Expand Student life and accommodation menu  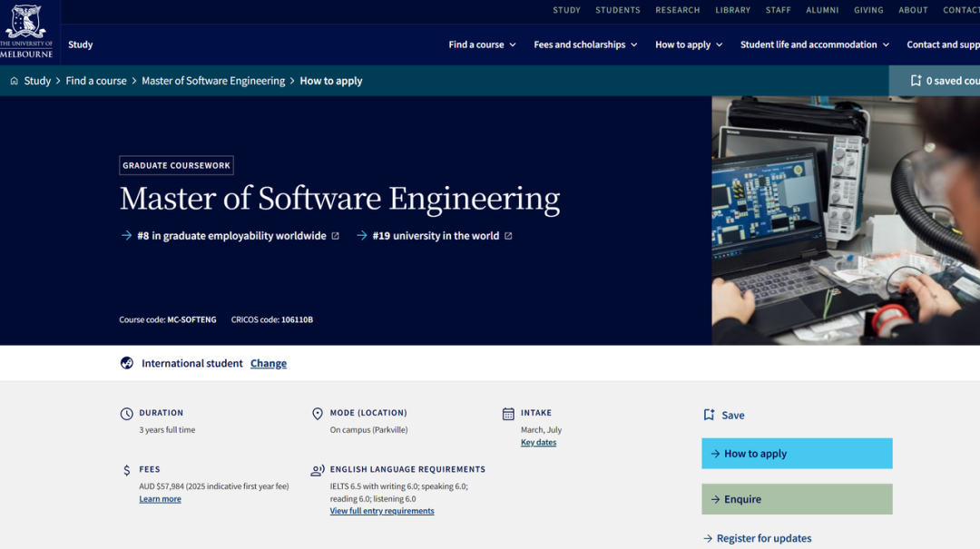point(815,44)
